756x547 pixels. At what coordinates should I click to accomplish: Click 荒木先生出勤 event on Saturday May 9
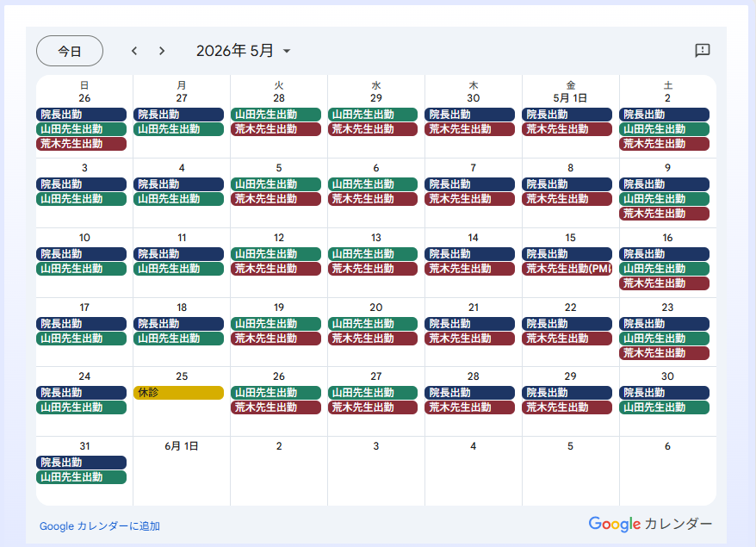tap(664, 214)
